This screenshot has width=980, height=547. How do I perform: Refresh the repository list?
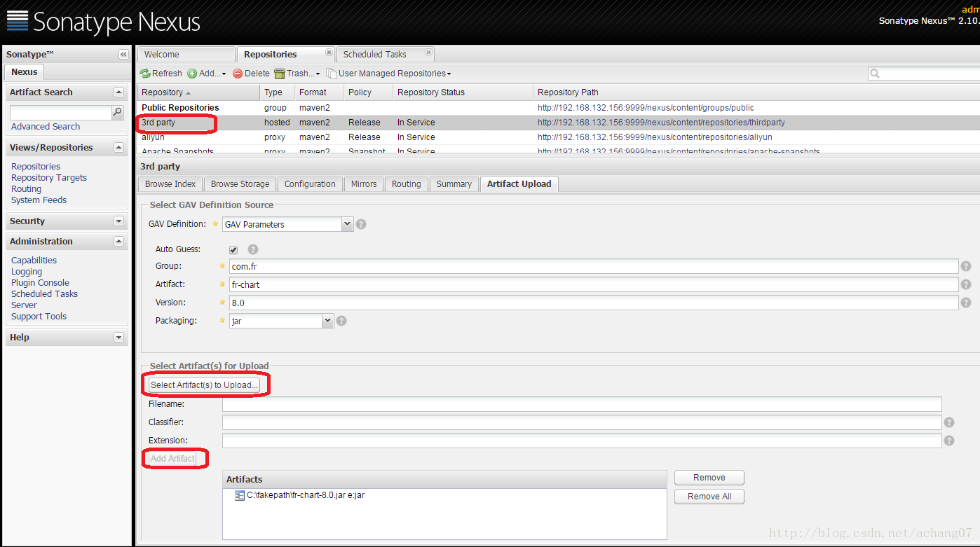click(161, 74)
